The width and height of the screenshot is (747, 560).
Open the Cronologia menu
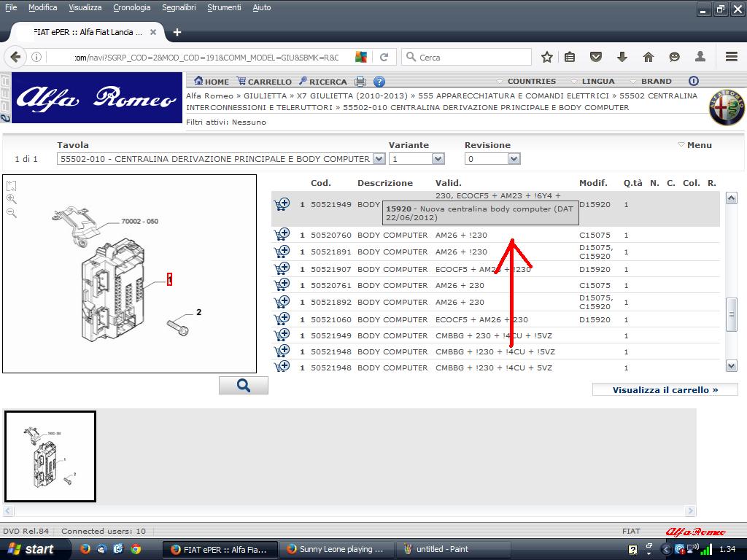tap(131, 7)
